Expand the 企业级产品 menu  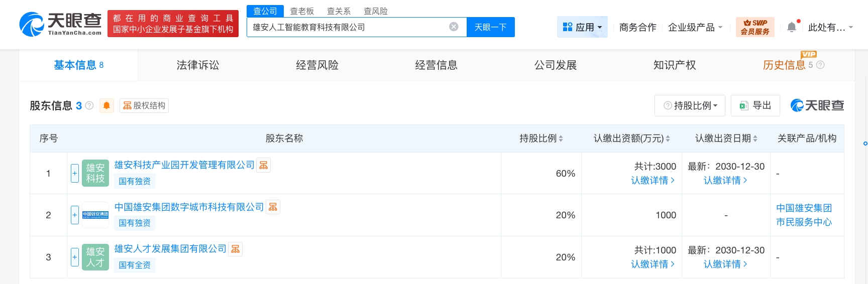pyautogui.click(x=695, y=27)
